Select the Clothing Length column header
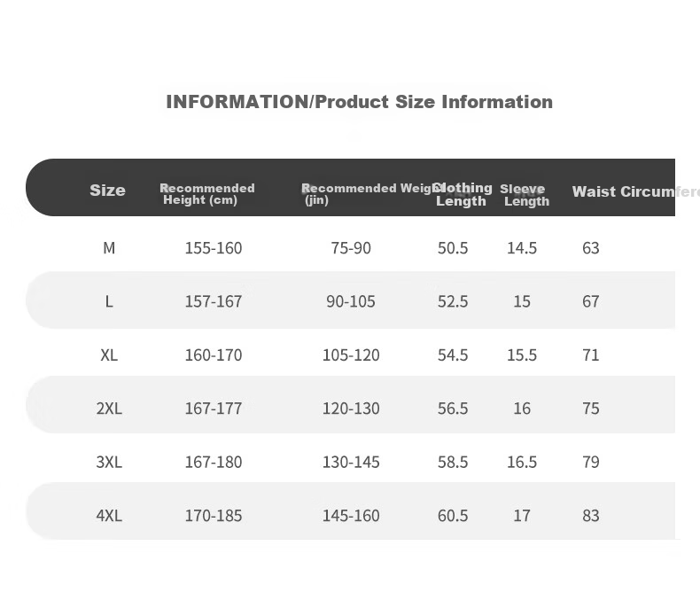The height and width of the screenshot is (600, 700). click(x=463, y=194)
